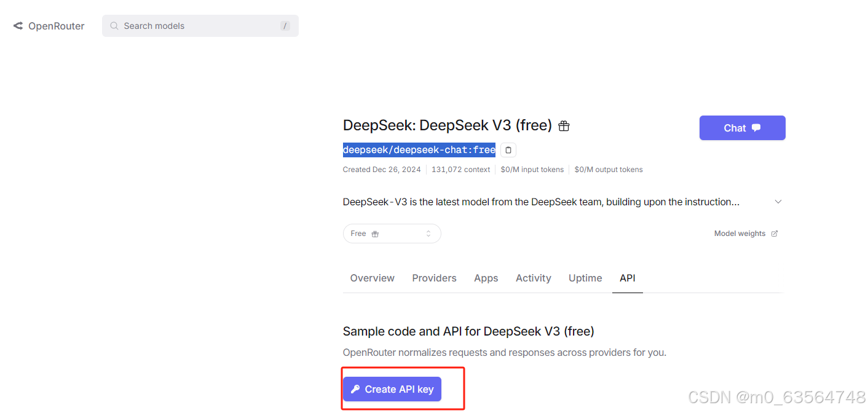868x413 pixels.
Task: Click the slash shortcut badge in search
Action: [x=285, y=26]
